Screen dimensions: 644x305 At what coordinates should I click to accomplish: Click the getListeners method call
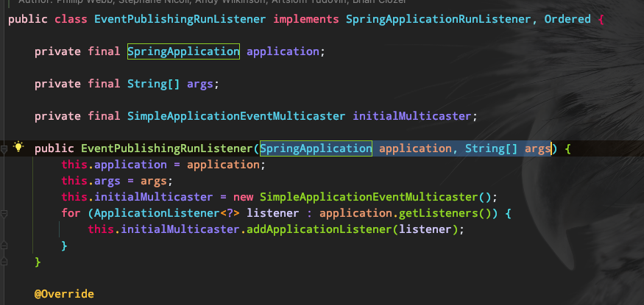[434, 213]
